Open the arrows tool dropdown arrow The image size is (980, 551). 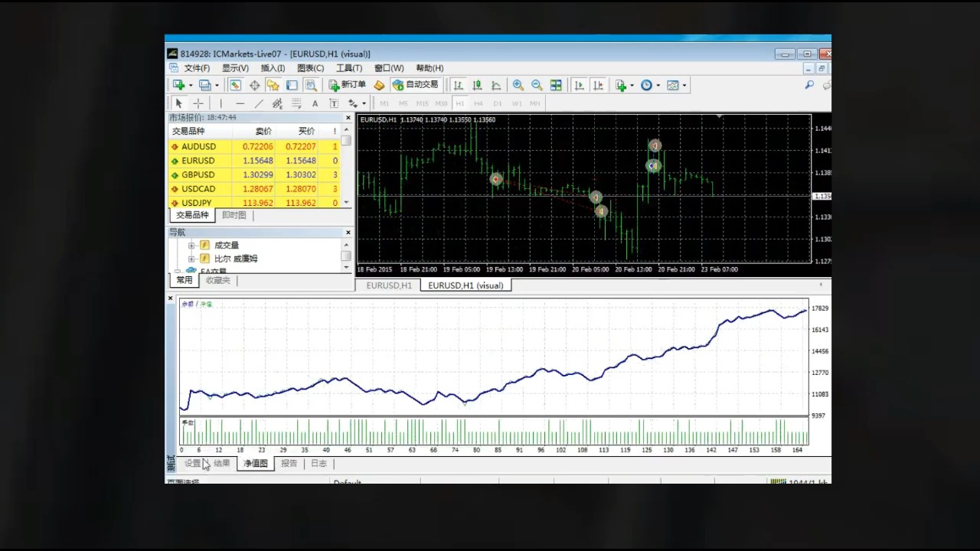364,104
